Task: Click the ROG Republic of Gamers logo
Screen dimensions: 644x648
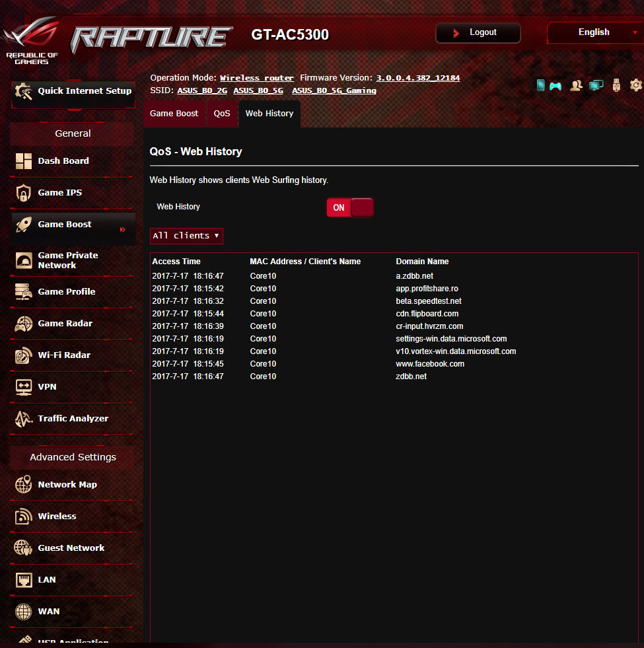Action: pos(32,40)
